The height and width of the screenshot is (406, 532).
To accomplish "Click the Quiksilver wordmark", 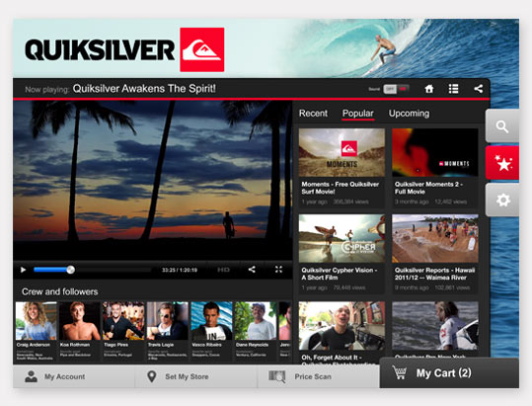I will [x=100, y=49].
